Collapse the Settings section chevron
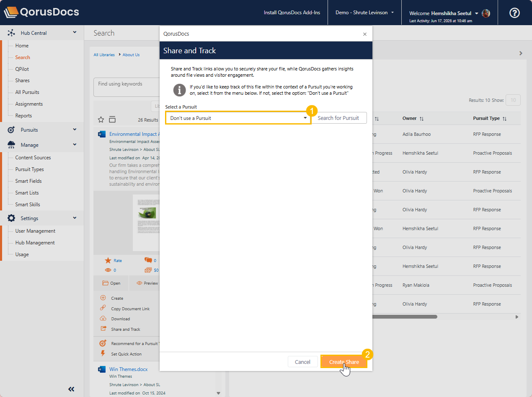The height and width of the screenshot is (397, 532). 75,218
